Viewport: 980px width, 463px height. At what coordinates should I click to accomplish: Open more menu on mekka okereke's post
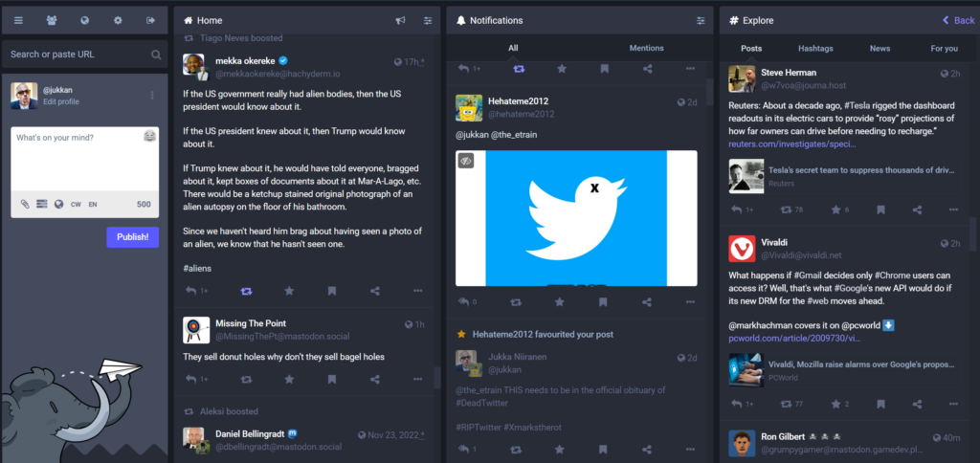click(417, 291)
